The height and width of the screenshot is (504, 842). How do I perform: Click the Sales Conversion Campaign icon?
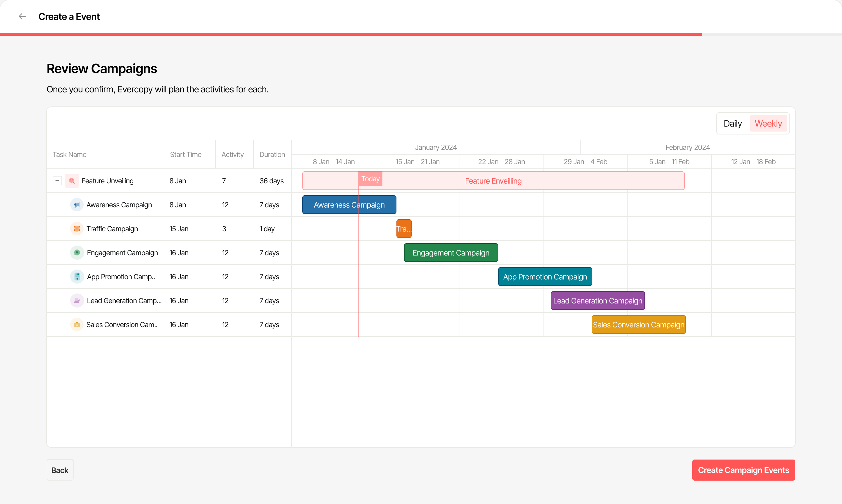[77, 325]
